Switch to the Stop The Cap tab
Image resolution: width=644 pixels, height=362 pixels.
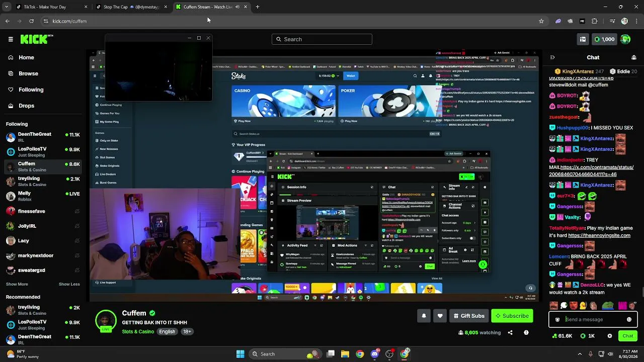(130, 7)
